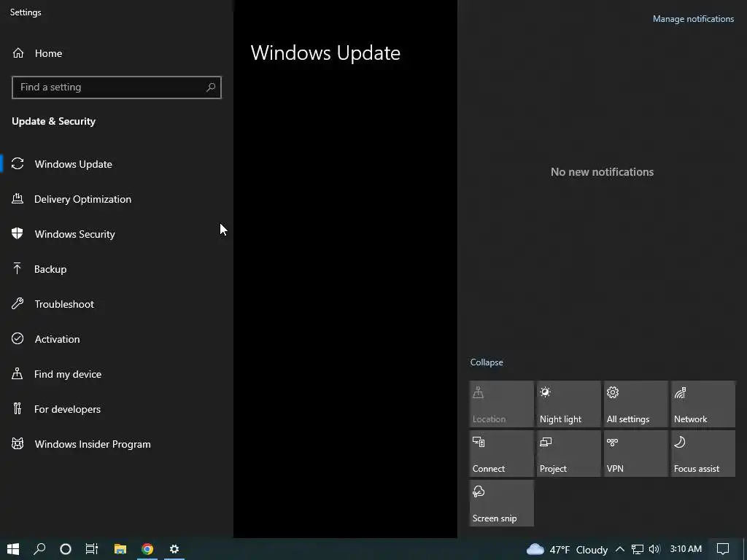Open the Windows Start menu
The image size is (747, 560).
coord(13,549)
